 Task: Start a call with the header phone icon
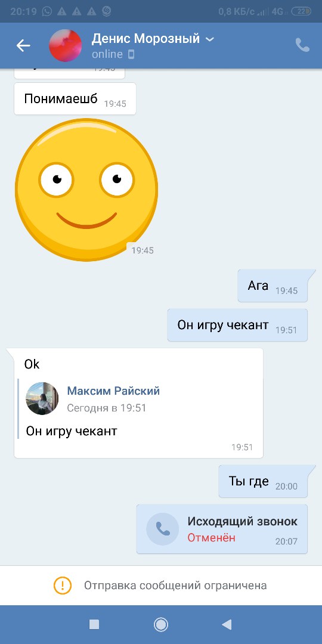tap(302, 45)
